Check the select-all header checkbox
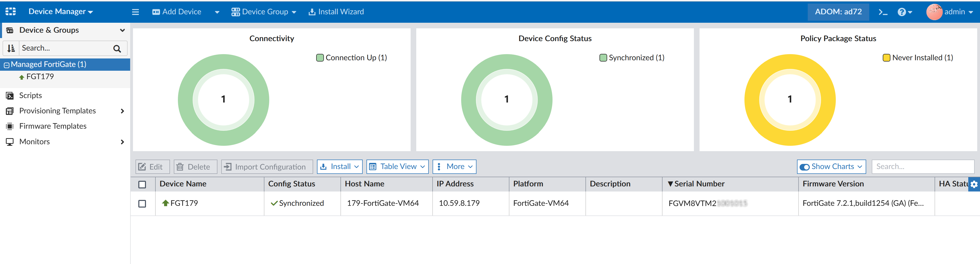The width and height of the screenshot is (980, 264). (142, 184)
